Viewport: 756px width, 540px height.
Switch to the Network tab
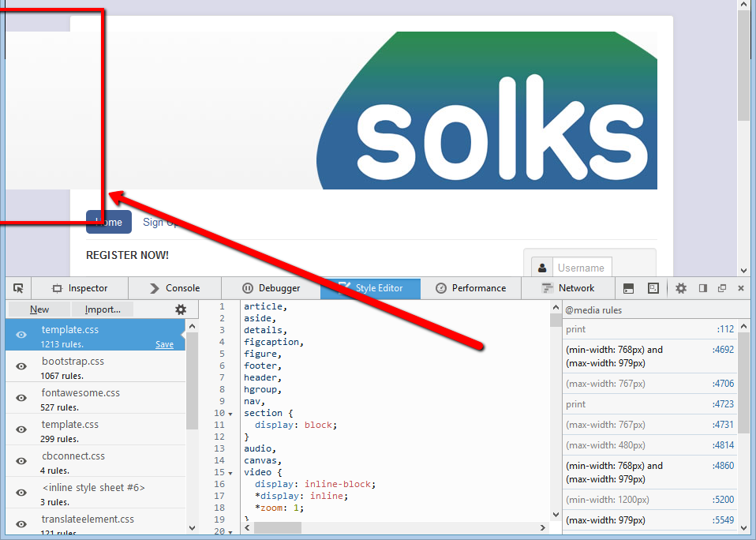point(568,288)
